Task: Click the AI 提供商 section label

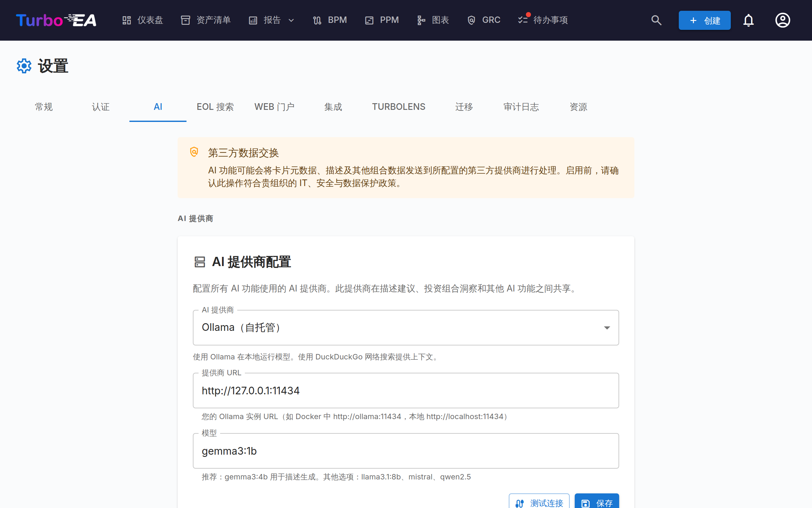Action: tap(195, 219)
